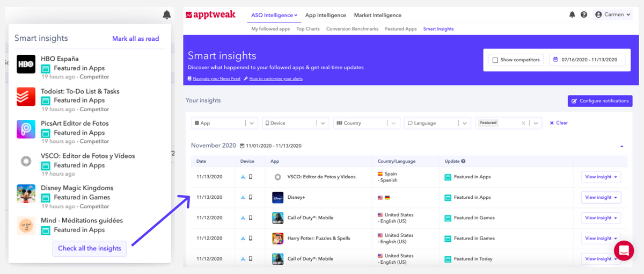Select the Smart Insights tab
The image size is (644, 274).
point(438,29)
